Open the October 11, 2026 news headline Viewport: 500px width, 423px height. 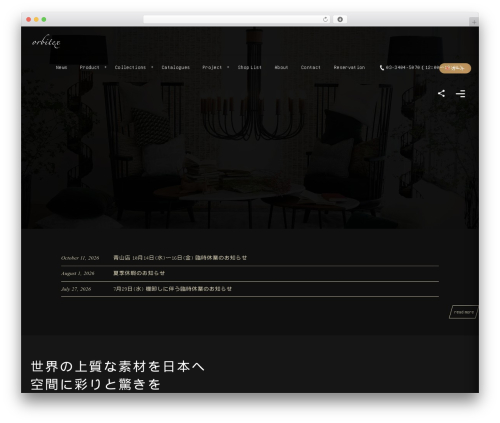[x=180, y=258]
